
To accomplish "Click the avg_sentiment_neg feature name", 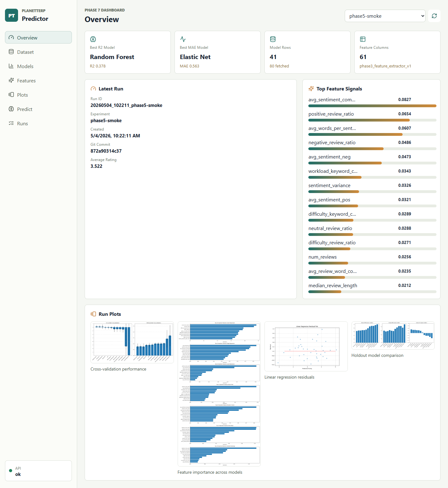I will point(329,157).
